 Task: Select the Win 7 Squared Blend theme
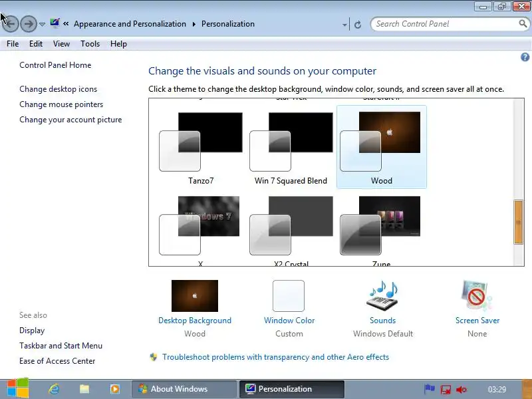click(291, 147)
